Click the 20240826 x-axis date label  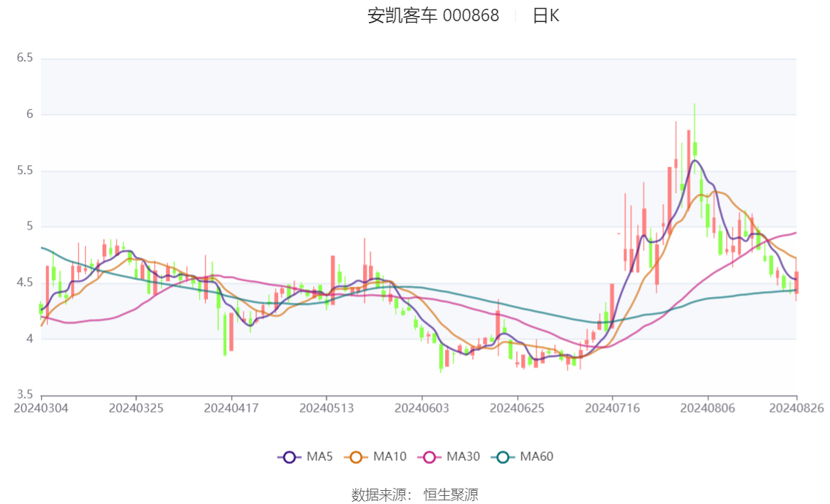796,408
